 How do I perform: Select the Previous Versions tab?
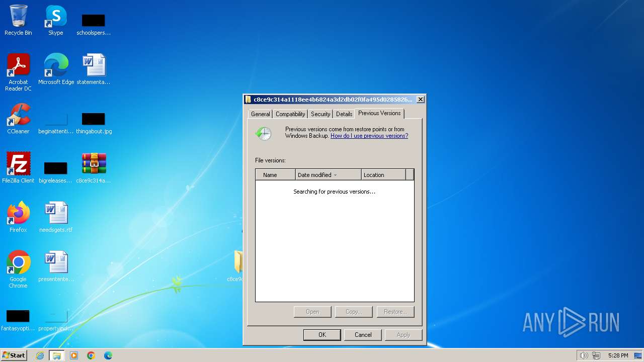tap(379, 113)
